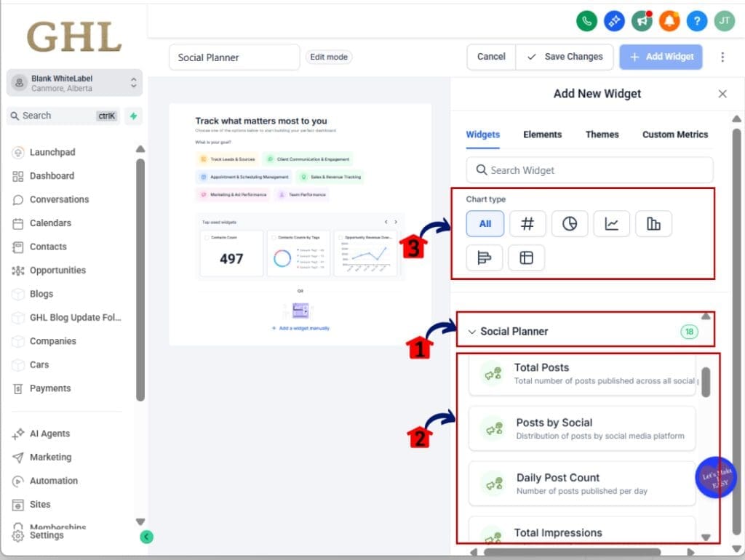This screenshot has width=745, height=560.
Task: Click the Let's Make Easy floating chat bubble
Action: [715, 477]
